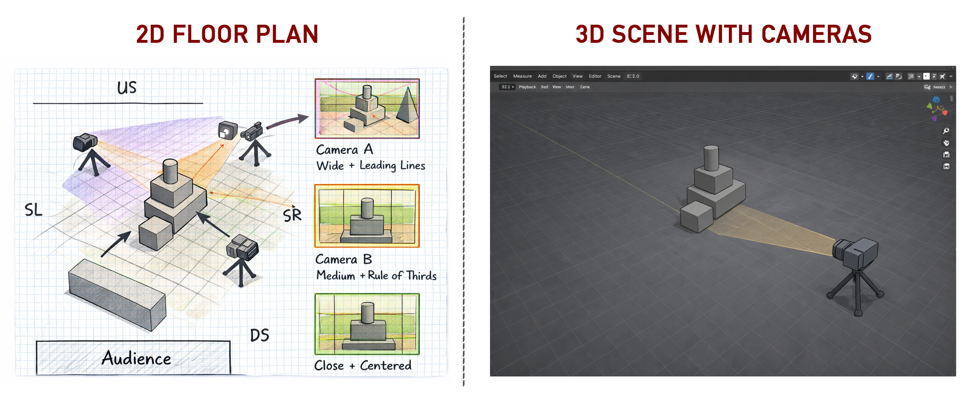The width and height of the screenshot is (980, 411).
Task: Click the round orbit icon below magnifier
Action: pyautogui.click(x=946, y=143)
